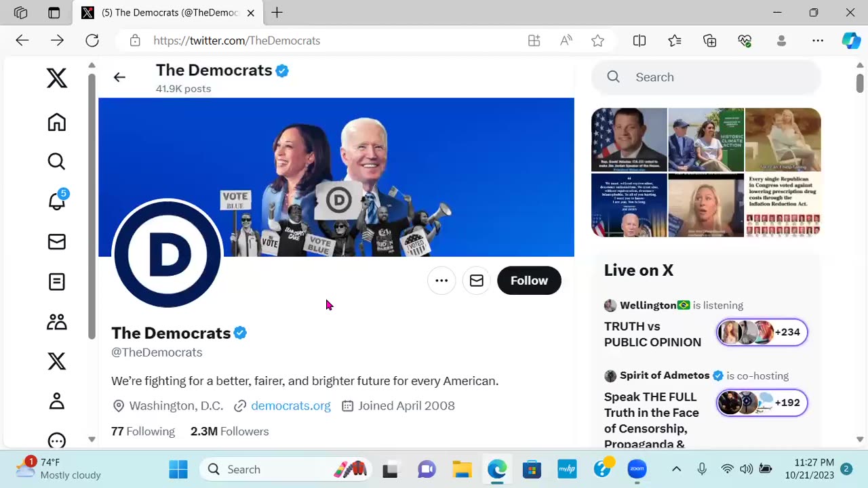The width and height of the screenshot is (868, 488).
Task: Open the profile three-dots more menu
Action: (x=441, y=281)
